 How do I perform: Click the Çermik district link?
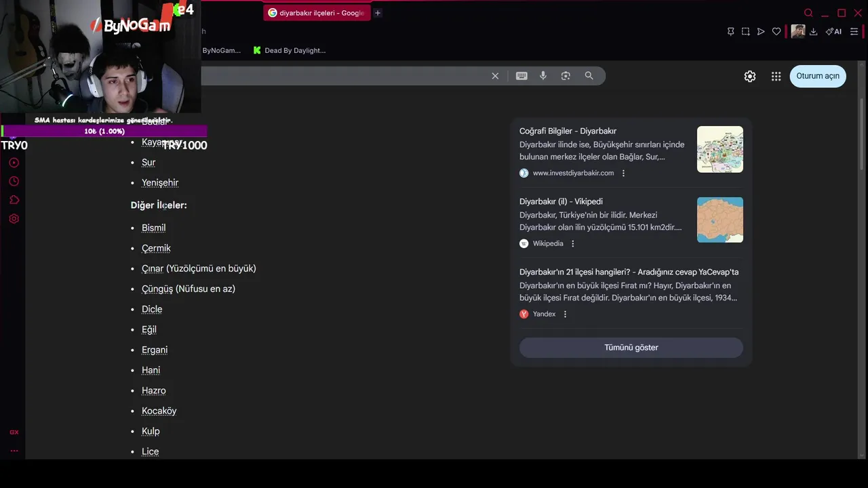(156, 249)
